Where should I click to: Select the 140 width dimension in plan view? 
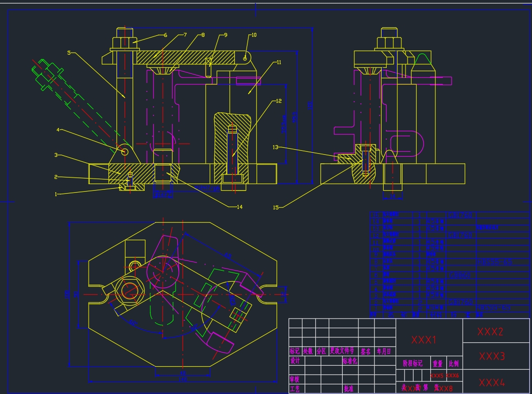tap(183, 379)
